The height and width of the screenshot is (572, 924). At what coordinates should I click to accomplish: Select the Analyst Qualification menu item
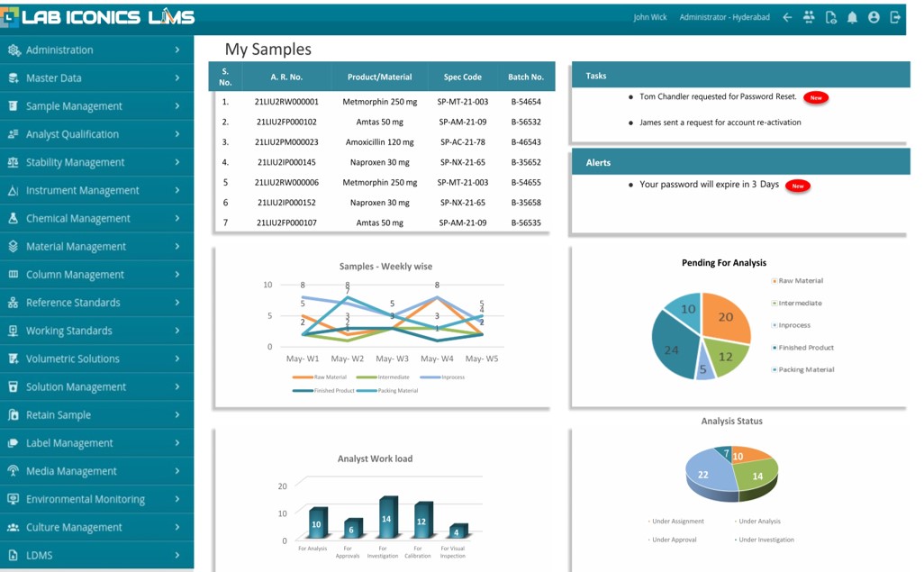(72, 134)
